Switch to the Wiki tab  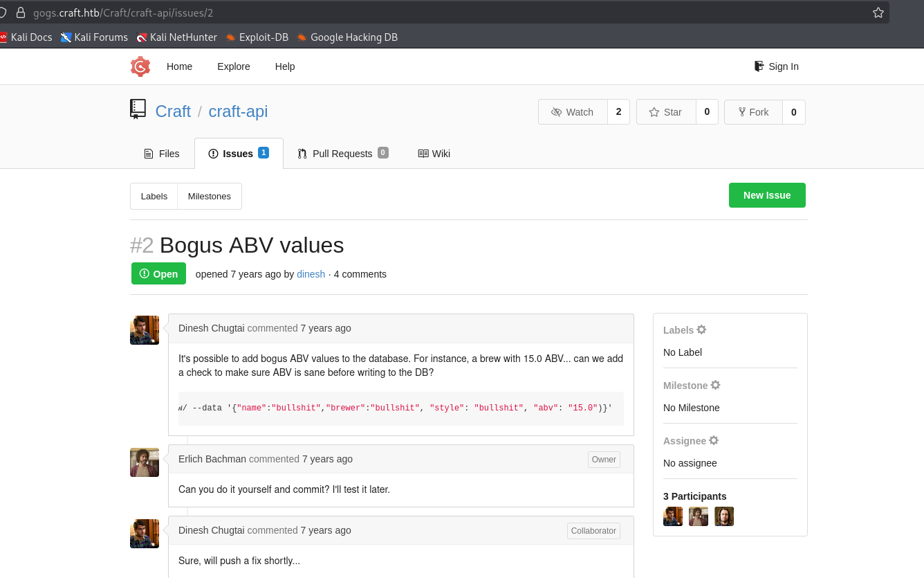(434, 154)
